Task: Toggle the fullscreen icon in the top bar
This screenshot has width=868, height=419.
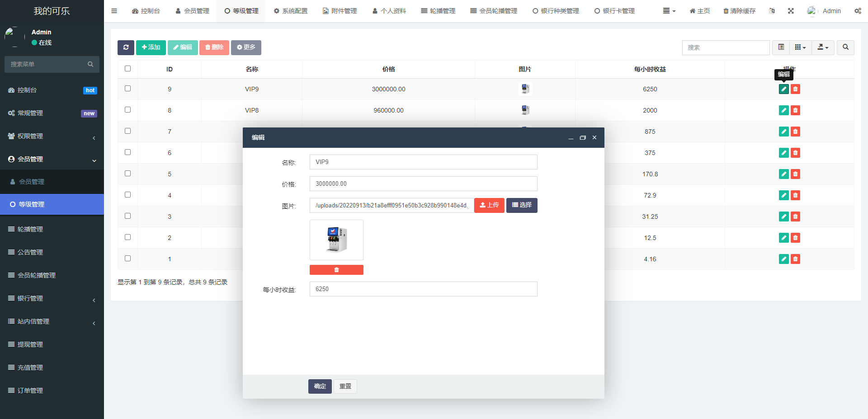Action: [x=791, y=11]
